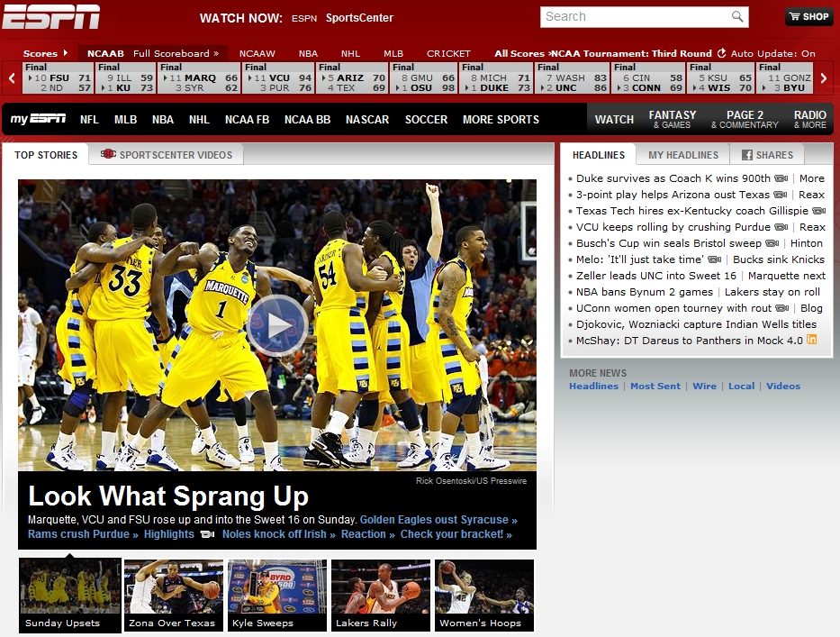
Task: Expand Page 2 & Commentary menu
Action: [745, 119]
